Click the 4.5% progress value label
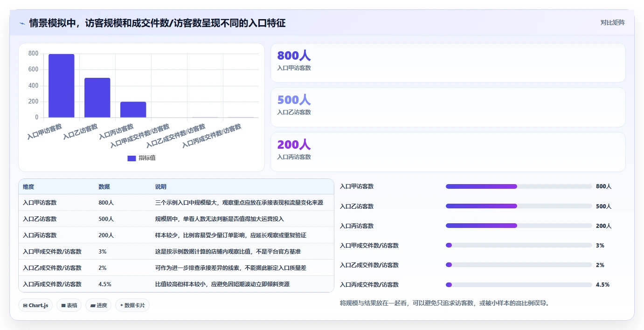The width and height of the screenshot is (644, 330). 602,285
